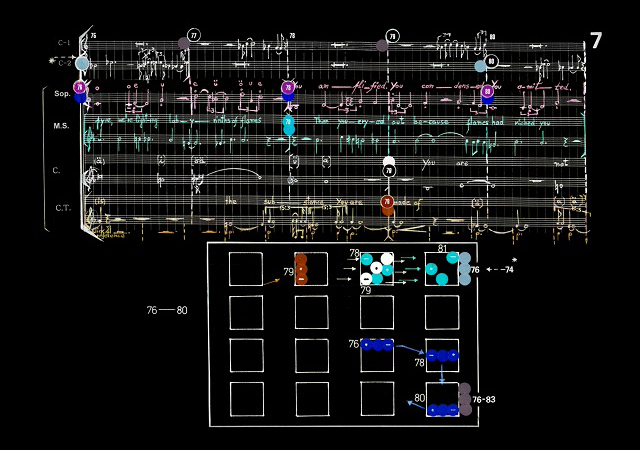Click the light blue dot beside circled 80
The width and height of the screenshot is (640, 450).
[480, 66]
